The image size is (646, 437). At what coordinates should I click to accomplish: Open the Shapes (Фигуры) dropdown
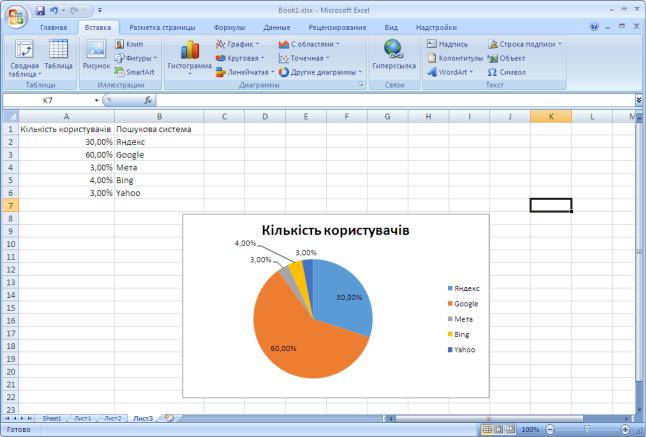[136, 58]
